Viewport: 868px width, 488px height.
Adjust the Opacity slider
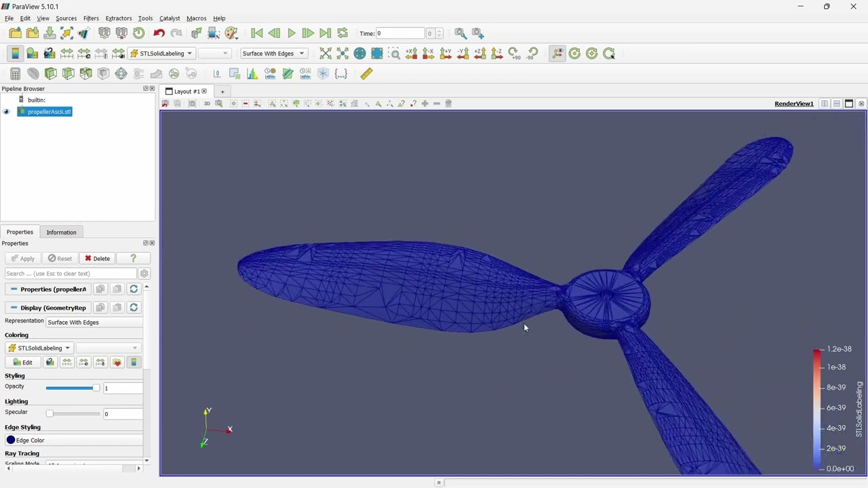73,388
